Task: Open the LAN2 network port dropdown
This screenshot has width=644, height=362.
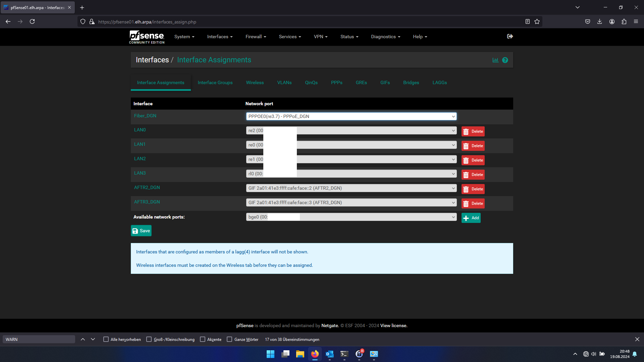Action: coord(351,159)
